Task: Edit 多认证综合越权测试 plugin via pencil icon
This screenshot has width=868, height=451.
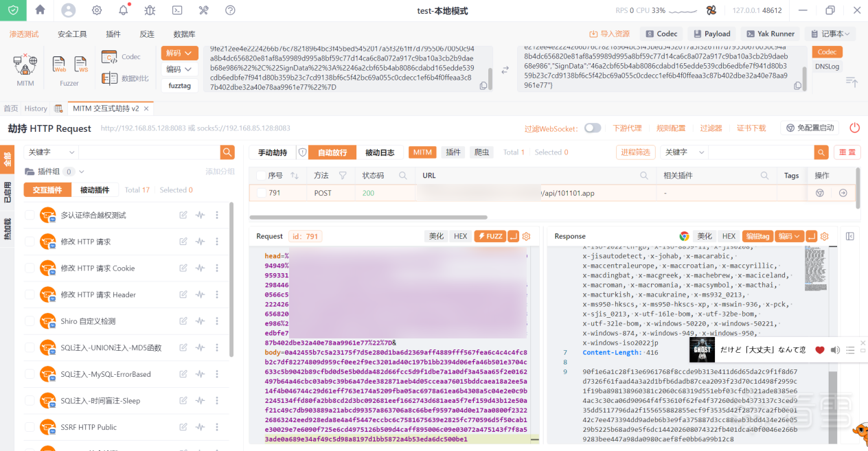Action: tap(183, 215)
